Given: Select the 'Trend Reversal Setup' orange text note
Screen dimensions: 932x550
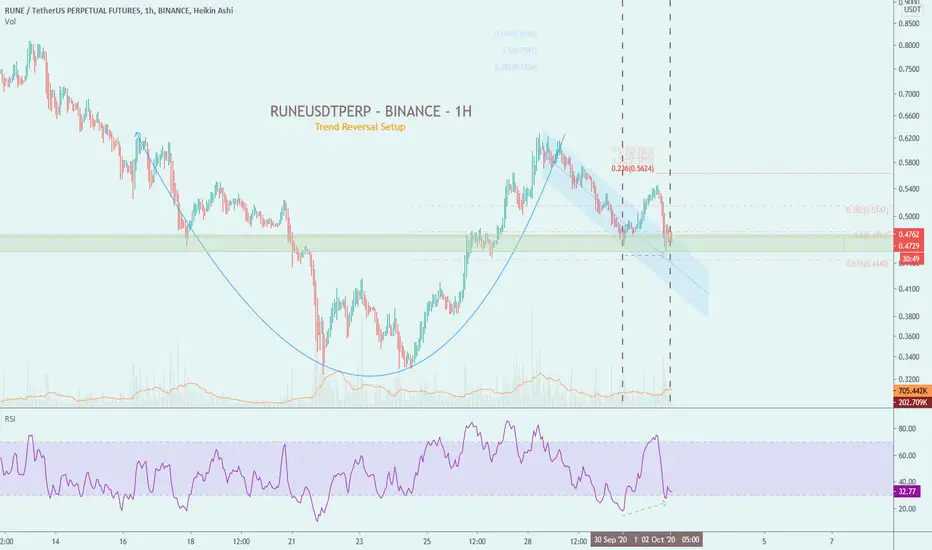Looking at the screenshot, I should (360, 127).
